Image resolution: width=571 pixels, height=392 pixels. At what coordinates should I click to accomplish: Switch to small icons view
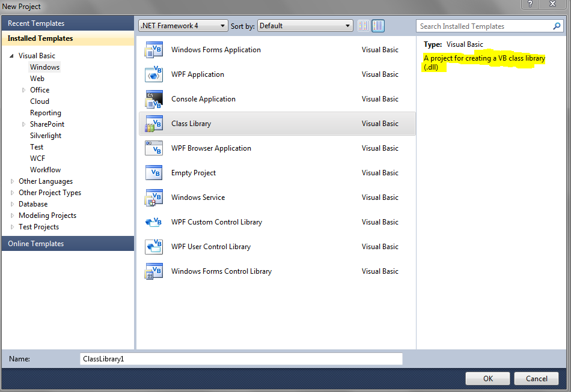(x=363, y=26)
